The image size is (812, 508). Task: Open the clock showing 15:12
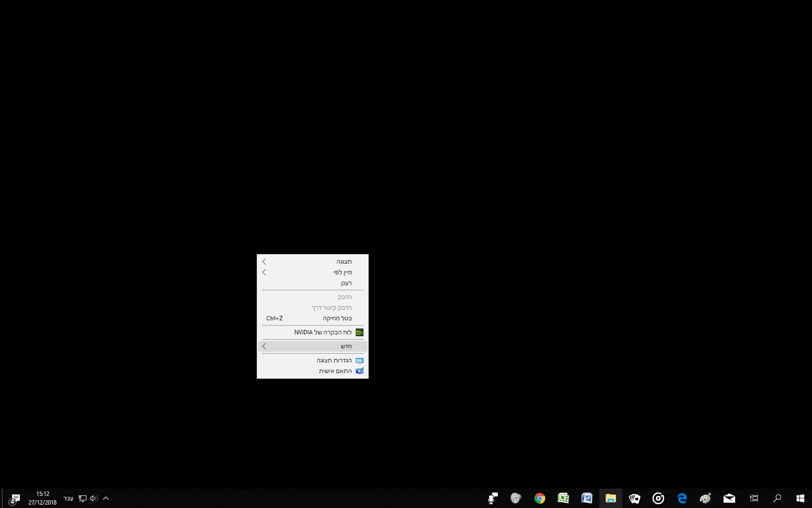click(43, 498)
